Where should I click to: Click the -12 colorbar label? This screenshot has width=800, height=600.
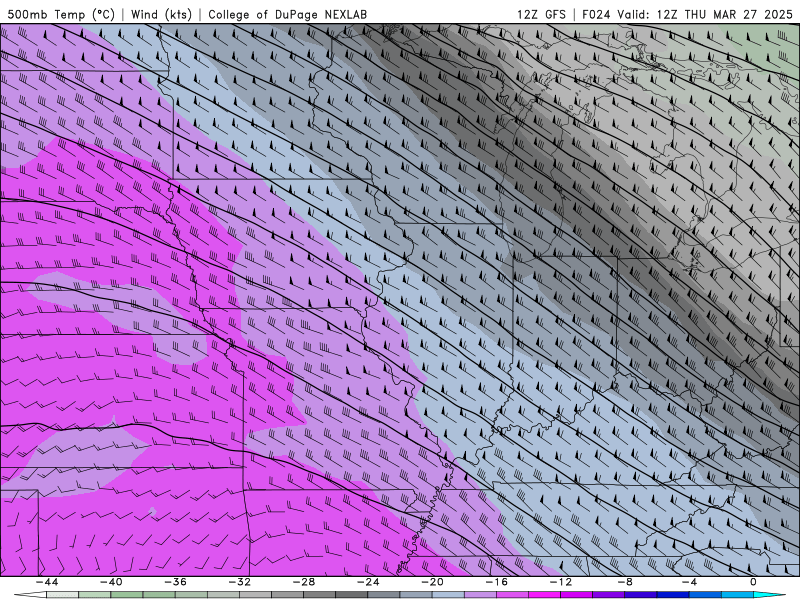(561, 582)
